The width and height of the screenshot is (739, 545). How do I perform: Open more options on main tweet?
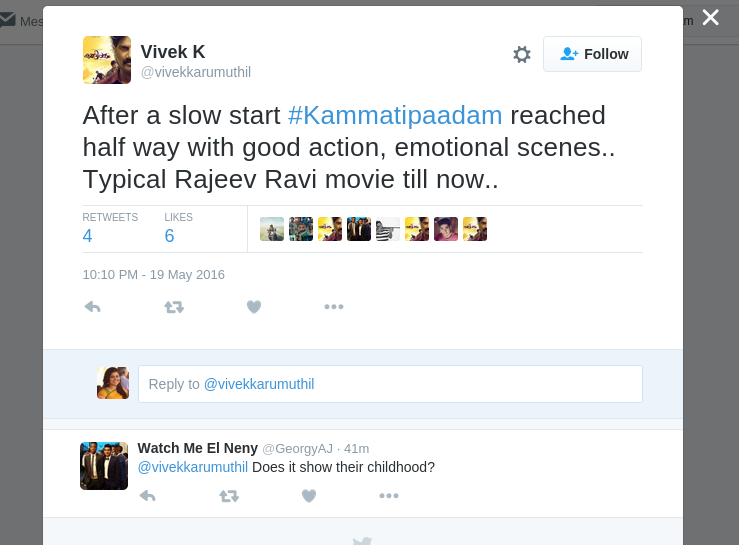[334, 307]
